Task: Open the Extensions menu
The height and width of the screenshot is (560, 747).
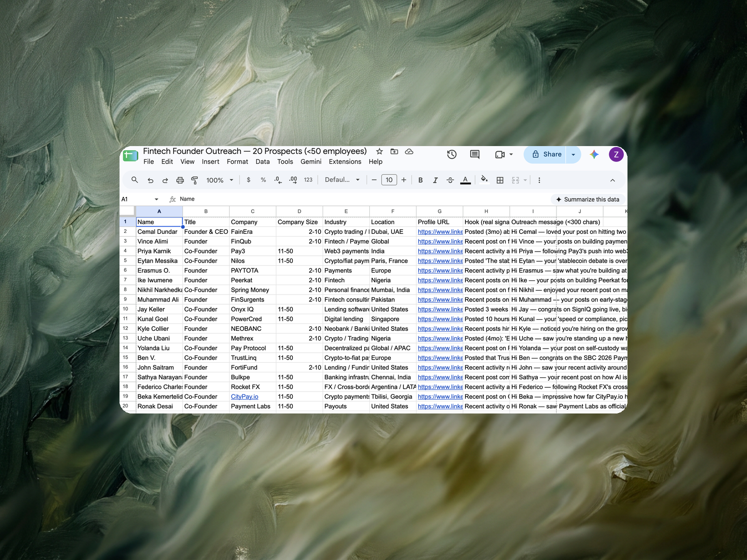Action: [x=345, y=161]
